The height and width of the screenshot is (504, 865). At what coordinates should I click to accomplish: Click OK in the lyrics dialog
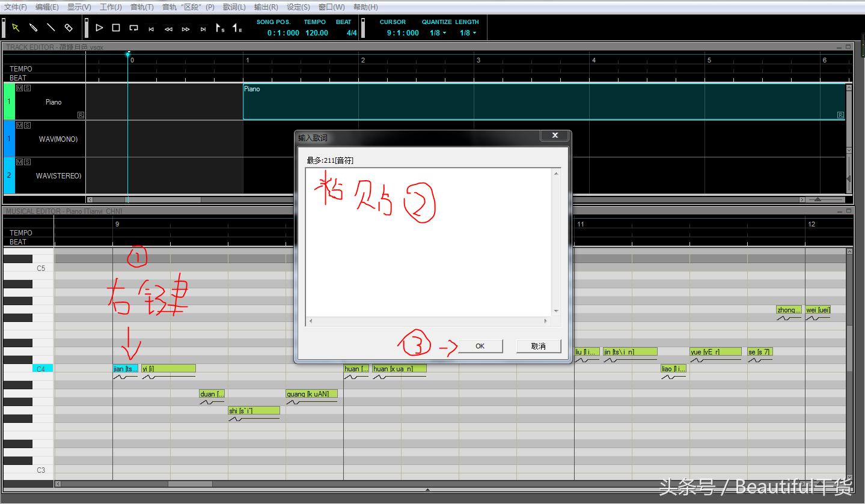click(480, 346)
